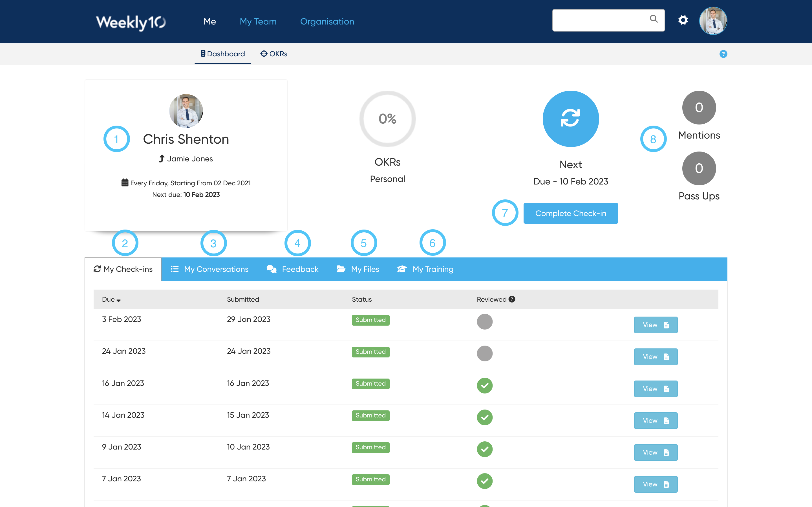Switch to the OKRs tab

click(x=274, y=54)
